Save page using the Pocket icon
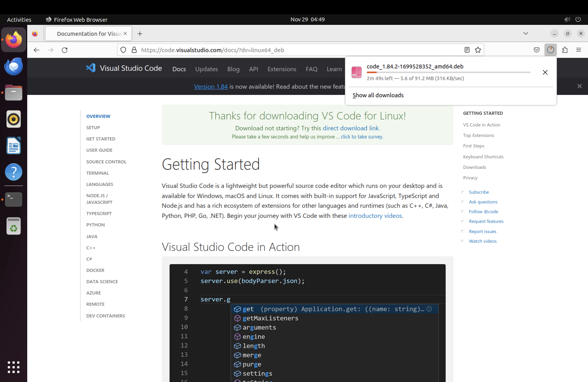 point(537,50)
